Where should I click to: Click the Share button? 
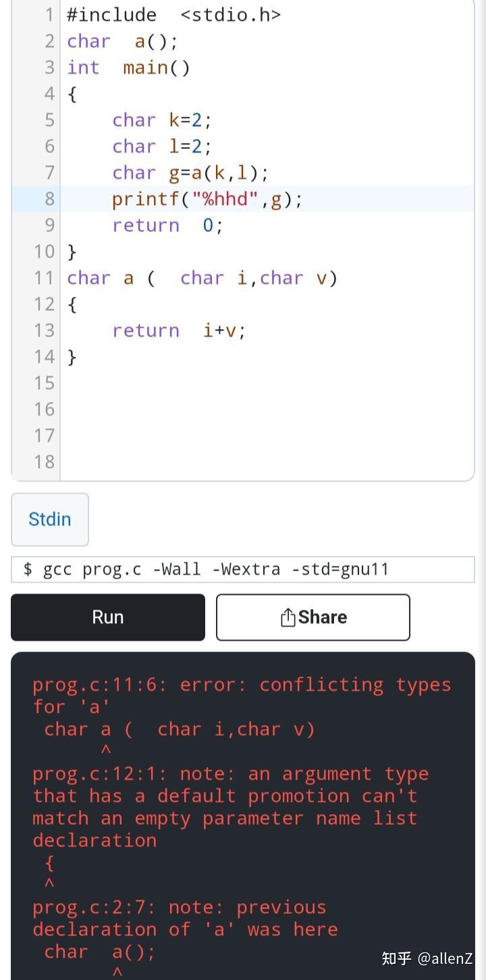pos(313,617)
